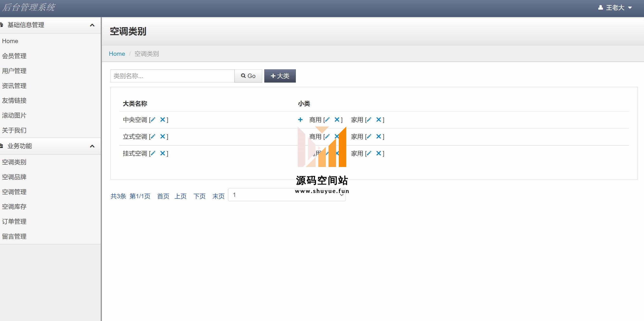
Task: Edit 家用 subcategory in 挂式空调 row
Action: (x=369, y=153)
